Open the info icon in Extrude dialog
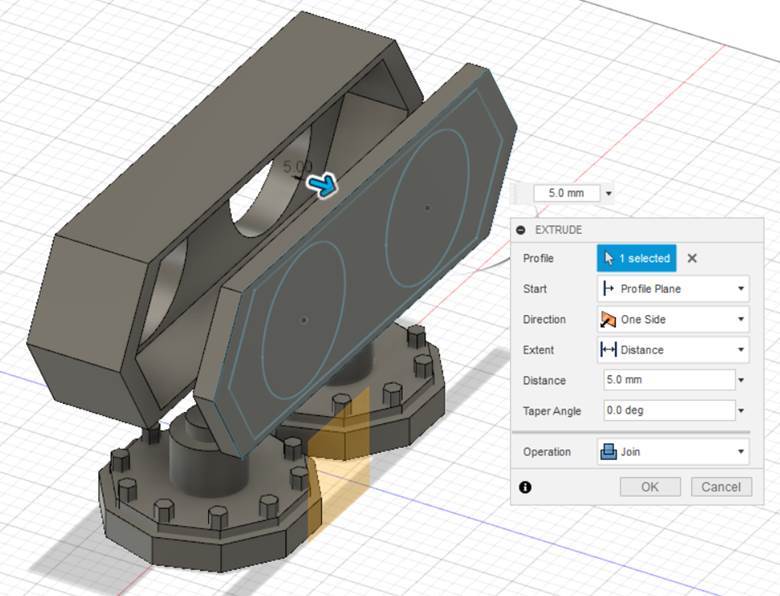The image size is (780, 596). click(x=525, y=487)
